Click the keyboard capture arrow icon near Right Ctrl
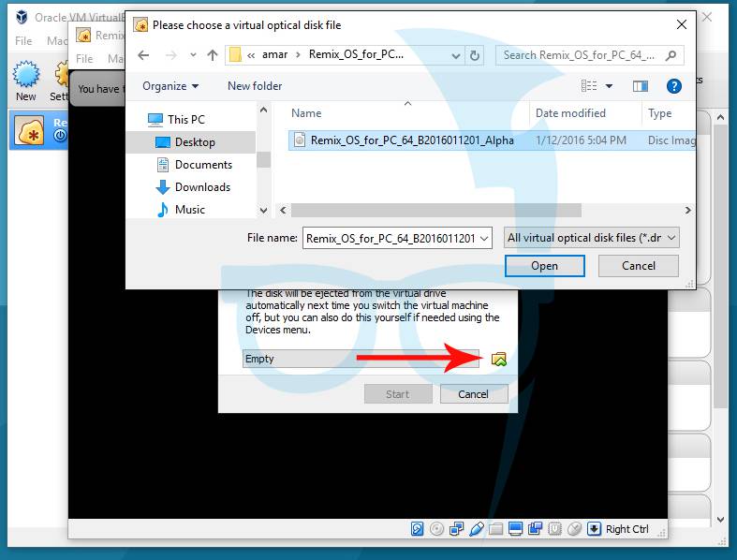Viewport: 737px width, 560px height. 594,529
